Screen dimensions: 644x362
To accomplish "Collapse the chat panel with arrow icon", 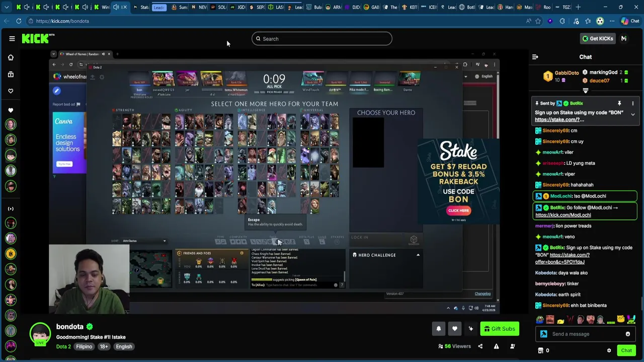I will tap(535, 57).
